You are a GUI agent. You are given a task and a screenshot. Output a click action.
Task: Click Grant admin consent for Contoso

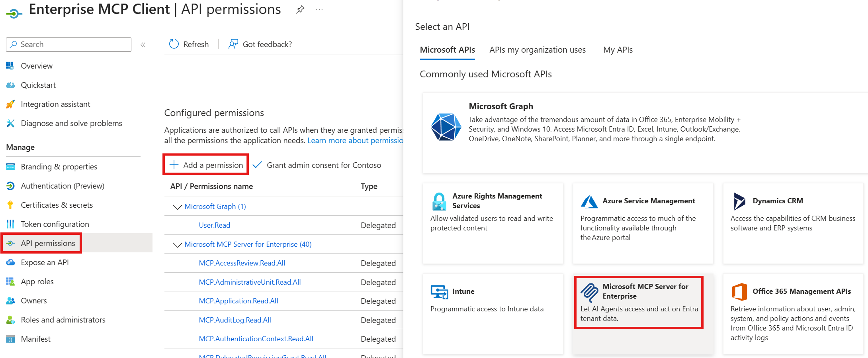[317, 165]
